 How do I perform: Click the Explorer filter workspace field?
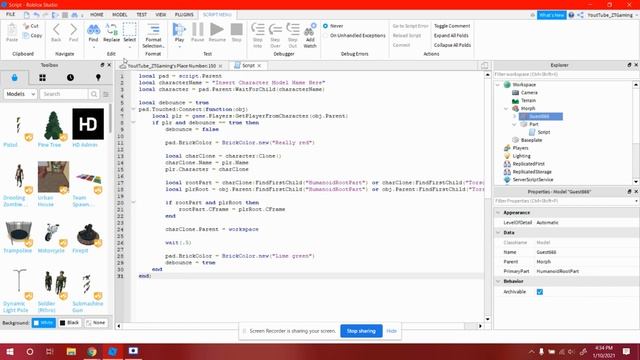[x=565, y=75]
